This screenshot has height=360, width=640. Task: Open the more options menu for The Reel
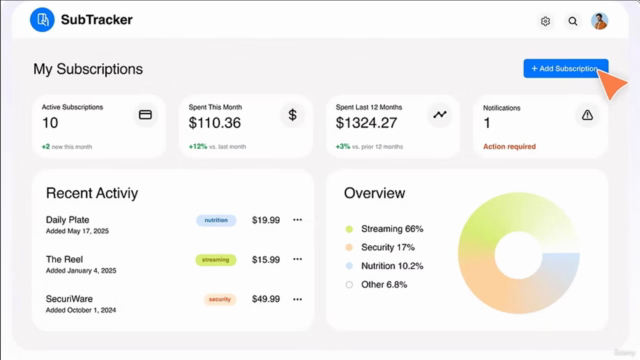point(298,259)
